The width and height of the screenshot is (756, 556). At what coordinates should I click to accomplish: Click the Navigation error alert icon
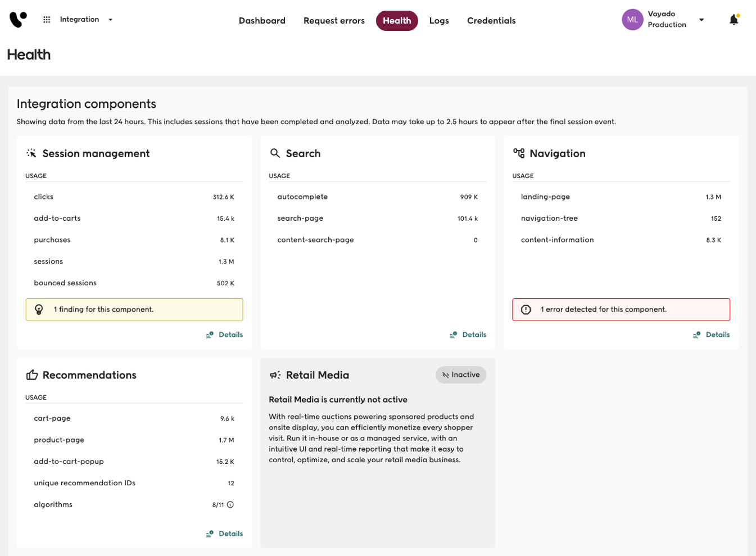click(x=526, y=309)
